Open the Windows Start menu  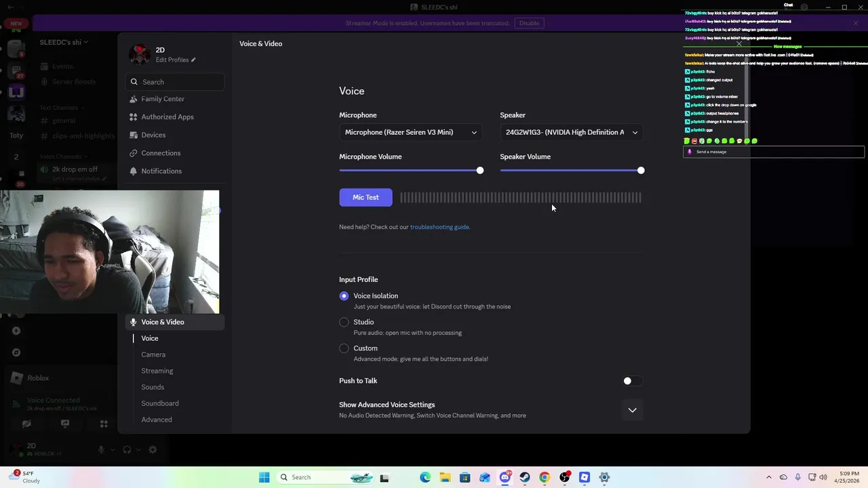[264, 477]
